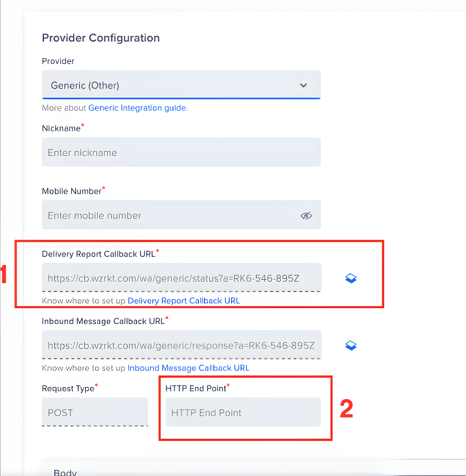Click the Request Type label
The width and height of the screenshot is (466, 476).
[68, 388]
